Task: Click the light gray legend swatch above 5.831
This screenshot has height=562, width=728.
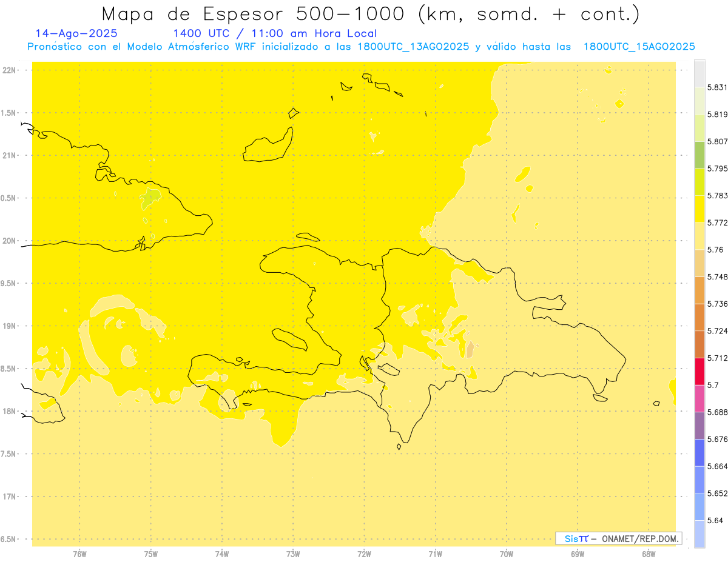Action: click(699, 73)
